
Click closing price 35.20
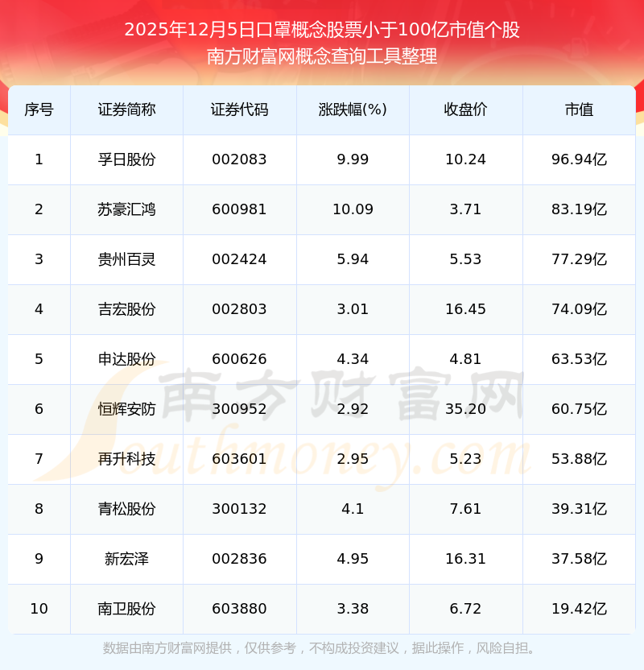point(465,409)
